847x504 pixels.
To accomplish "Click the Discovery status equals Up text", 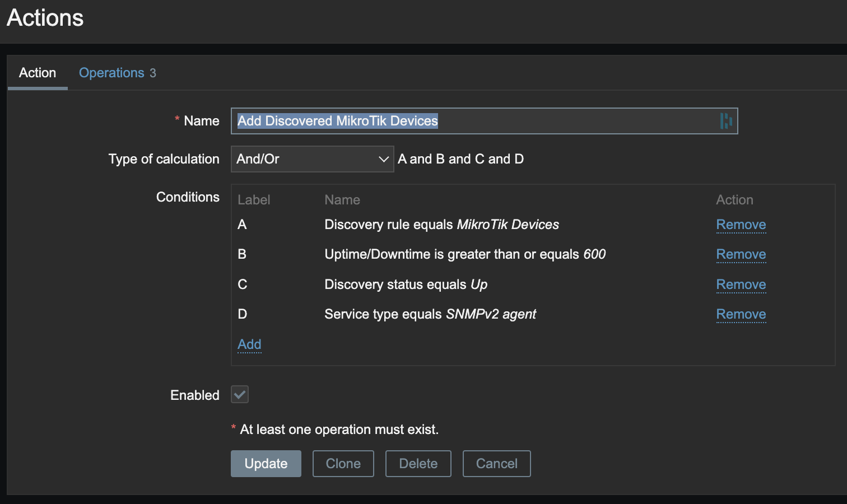I will (406, 284).
